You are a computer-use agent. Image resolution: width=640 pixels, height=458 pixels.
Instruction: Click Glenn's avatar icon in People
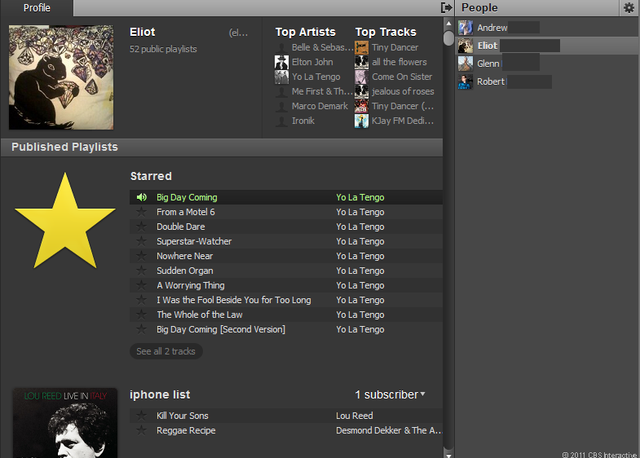pos(465,64)
